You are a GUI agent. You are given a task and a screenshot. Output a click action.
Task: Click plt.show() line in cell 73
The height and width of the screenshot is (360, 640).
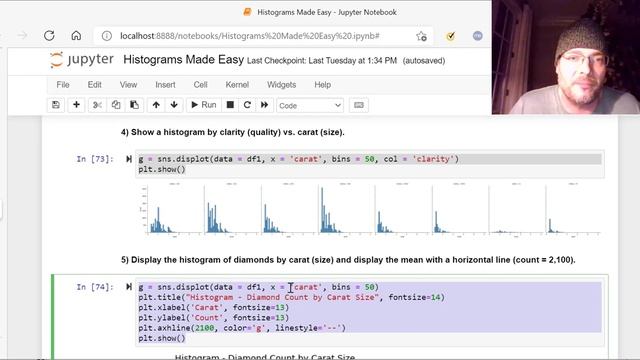click(x=162, y=169)
